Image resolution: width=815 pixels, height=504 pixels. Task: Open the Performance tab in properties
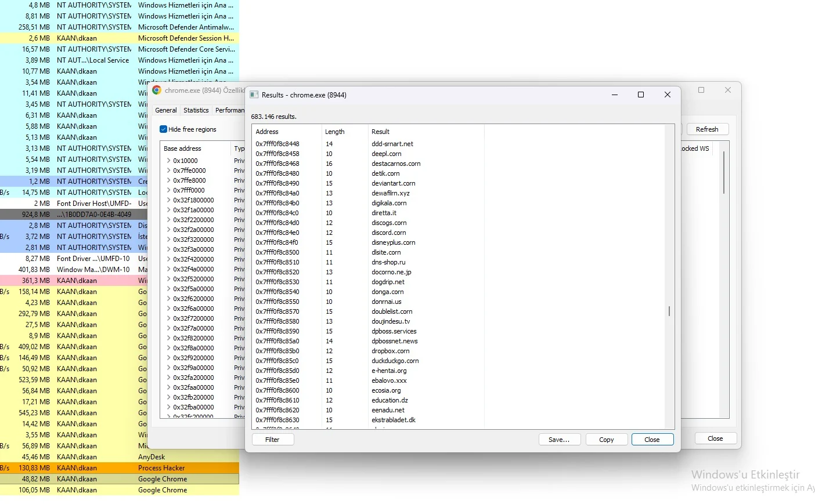pyautogui.click(x=230, y=110)
